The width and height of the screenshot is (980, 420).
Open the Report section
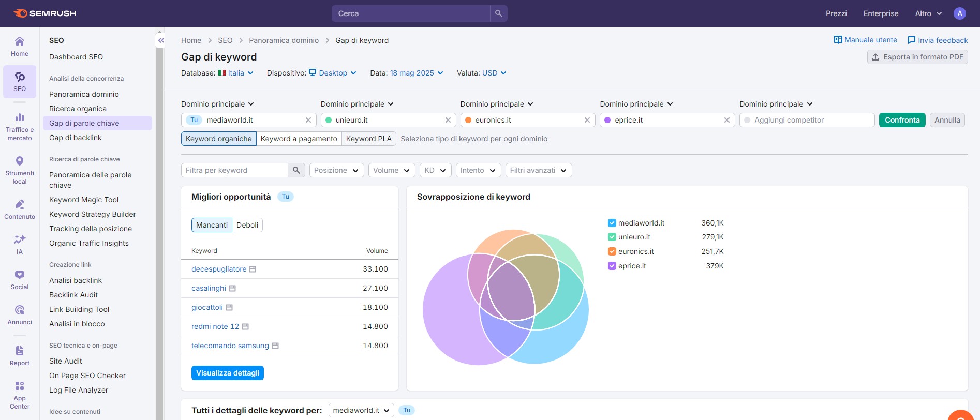click(x=20, y=356)
